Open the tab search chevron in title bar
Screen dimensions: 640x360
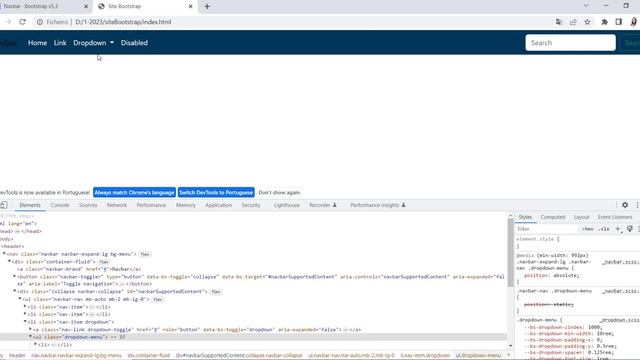click(586, 6)
